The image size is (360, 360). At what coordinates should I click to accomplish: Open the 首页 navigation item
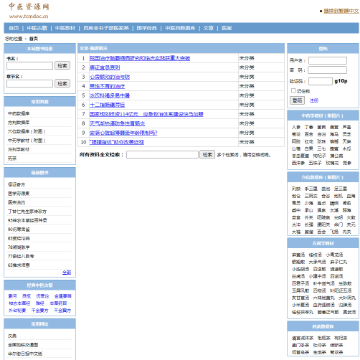click(13, 28)
